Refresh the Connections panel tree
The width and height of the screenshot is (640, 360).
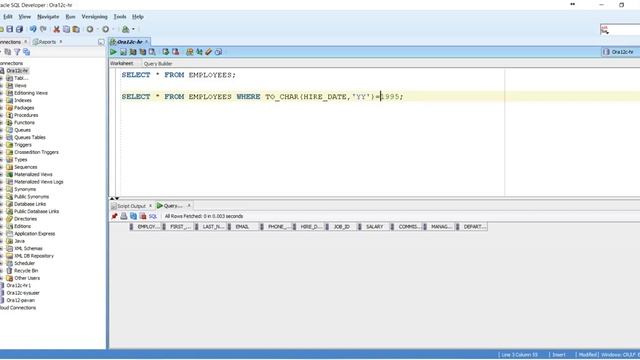point(8,52)
